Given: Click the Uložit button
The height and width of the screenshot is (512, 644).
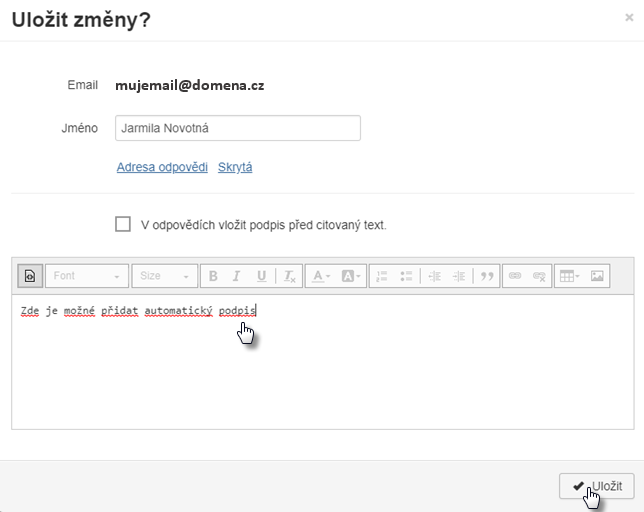Looking at the screenshot, I should (596, 486).
